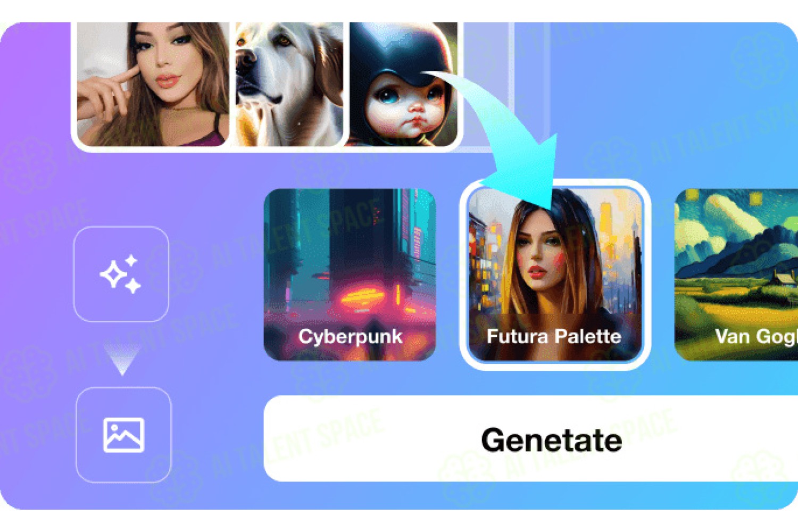Viewport: 798px width, 532px height.
Task: Click the white border of the photo strip
Action: pyautogui.click(x=266, y=149)
